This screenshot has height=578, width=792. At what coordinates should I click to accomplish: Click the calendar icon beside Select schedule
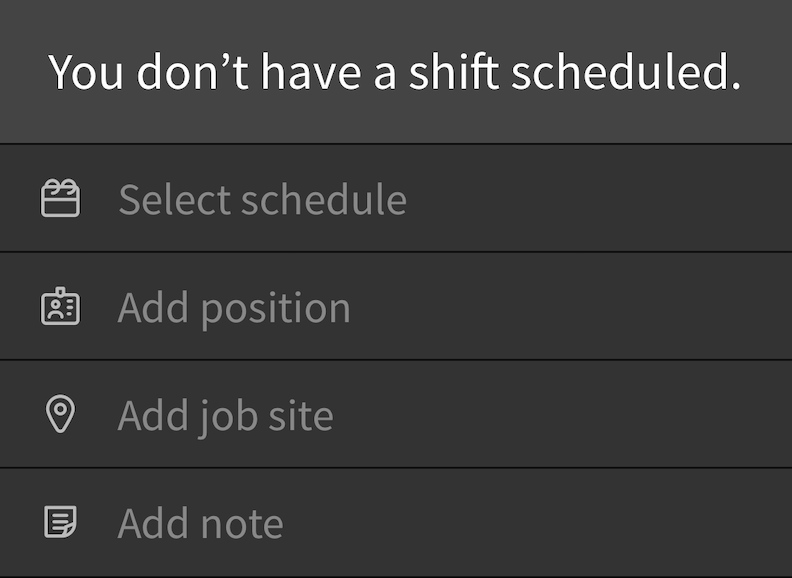[60, 198]
